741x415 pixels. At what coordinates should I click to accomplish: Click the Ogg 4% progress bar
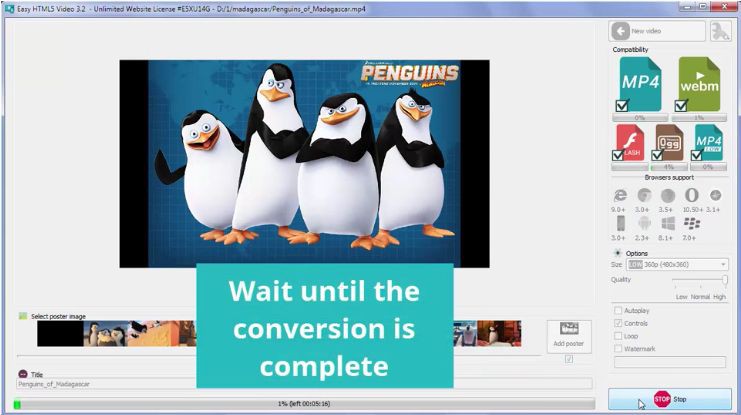(x=669, y=167)
